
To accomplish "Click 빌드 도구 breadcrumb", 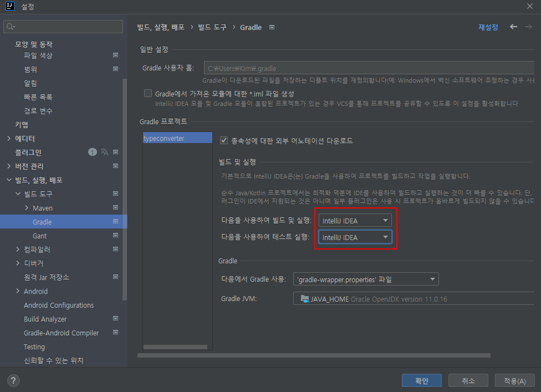I will pos(212,27).
